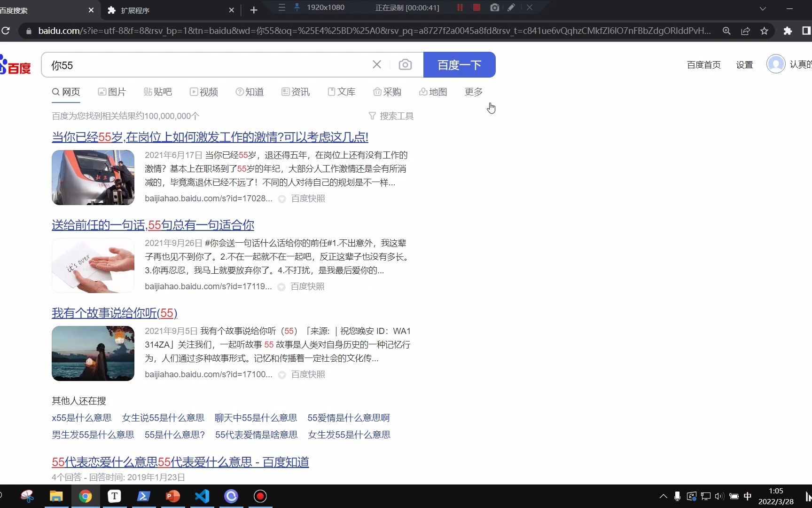
Task: Select the 网页 search tab
Action: coord(66,92)
